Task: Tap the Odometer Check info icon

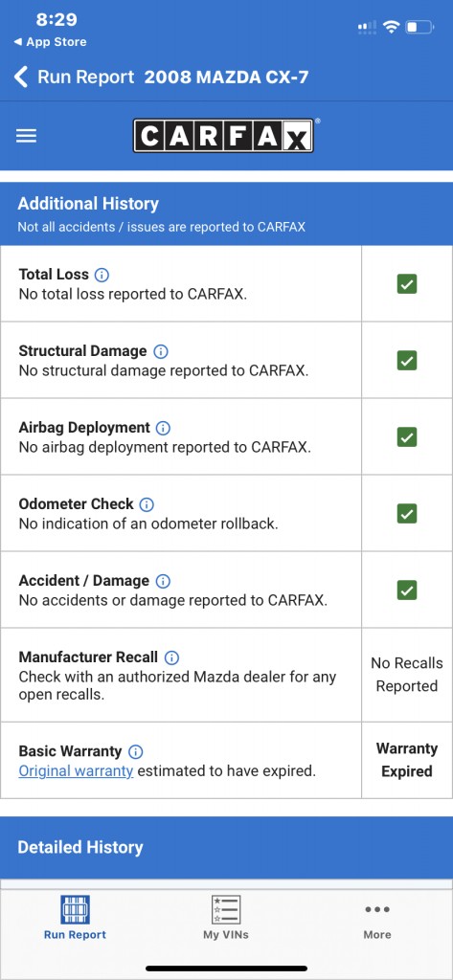Action: click(147, 504)
